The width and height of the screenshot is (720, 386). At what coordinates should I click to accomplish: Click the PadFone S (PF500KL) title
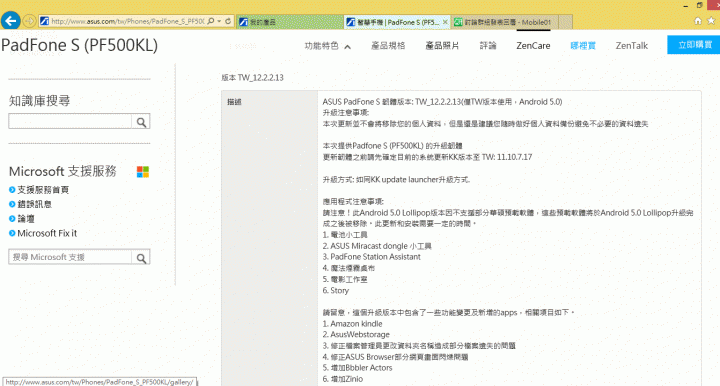[79, 45]
